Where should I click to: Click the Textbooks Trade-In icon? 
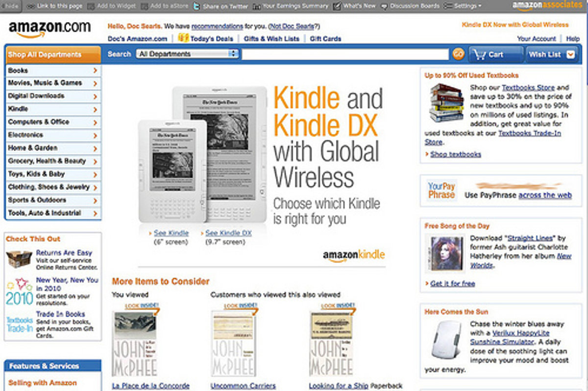coord(20,324)
